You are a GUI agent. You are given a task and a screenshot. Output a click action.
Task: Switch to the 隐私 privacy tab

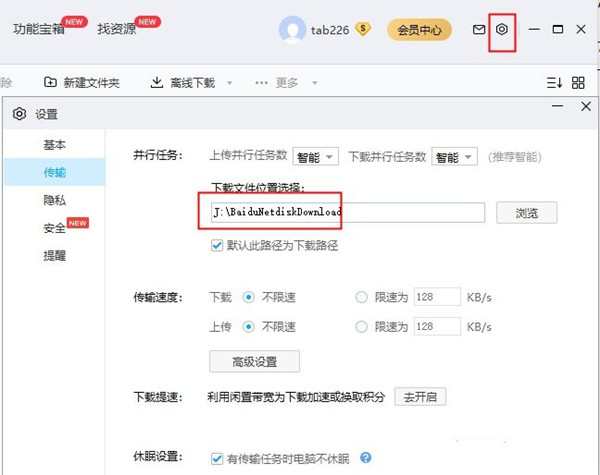[x=55, y=200]
